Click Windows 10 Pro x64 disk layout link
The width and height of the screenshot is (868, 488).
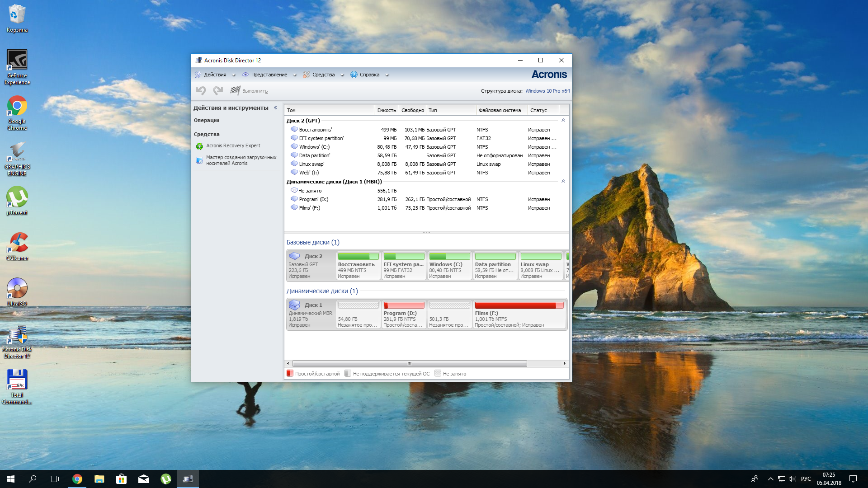(x=547, y=91)
